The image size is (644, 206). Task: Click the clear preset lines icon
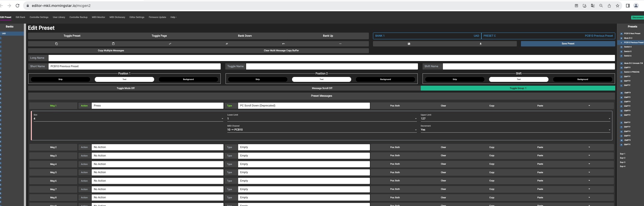coord(227,44)
